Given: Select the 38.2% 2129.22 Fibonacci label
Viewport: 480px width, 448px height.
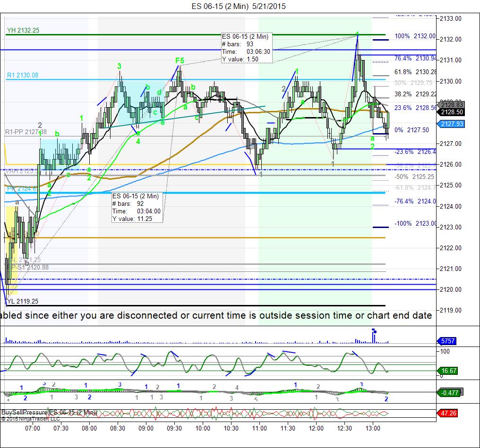Looking at the screenshot, I should tap(415, 94).
